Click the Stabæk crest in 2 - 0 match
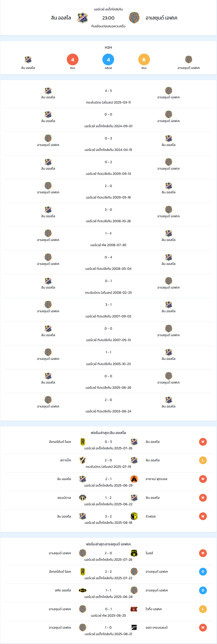The image size is (217, 644). [83, 460]
